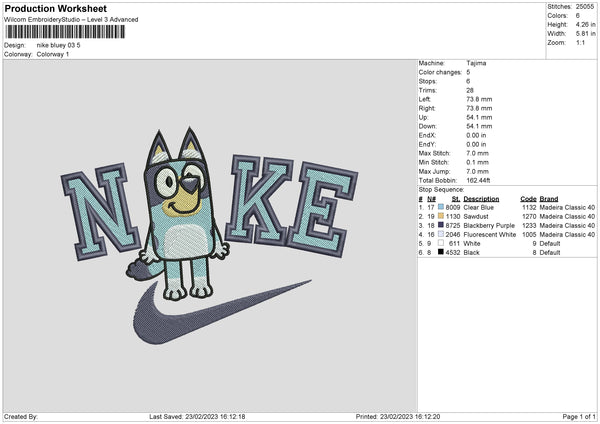Click the Zoom value 1:1
The width and height of the screenshot is (600, 424).
(x=580, y=42)
